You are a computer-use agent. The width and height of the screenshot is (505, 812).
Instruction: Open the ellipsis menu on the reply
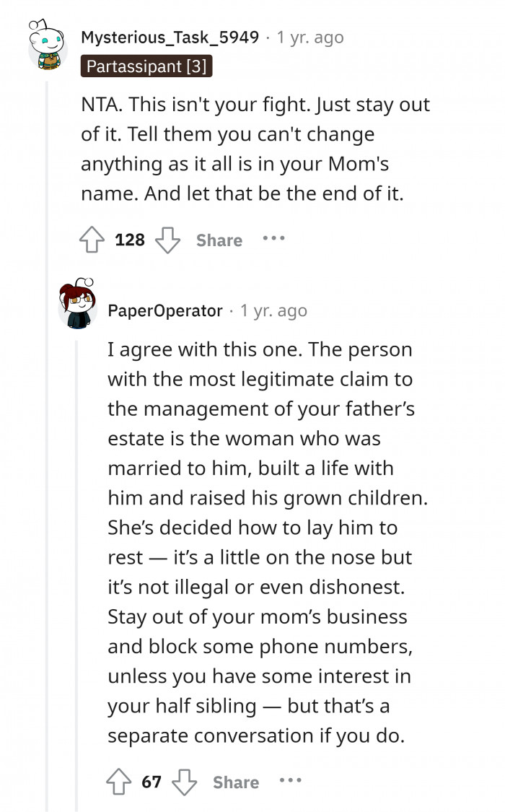click(x=291, y=781)
